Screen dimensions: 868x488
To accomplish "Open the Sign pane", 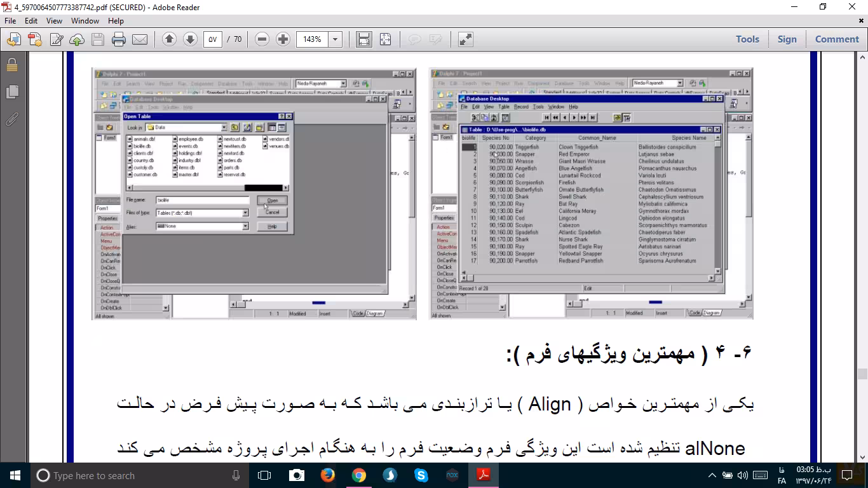I will click(787, 39).
